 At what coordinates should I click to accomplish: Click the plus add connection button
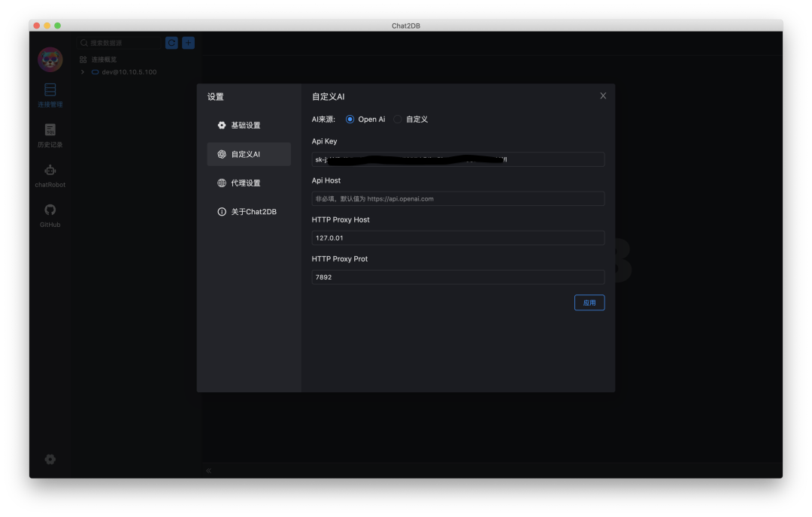(188, 43)
